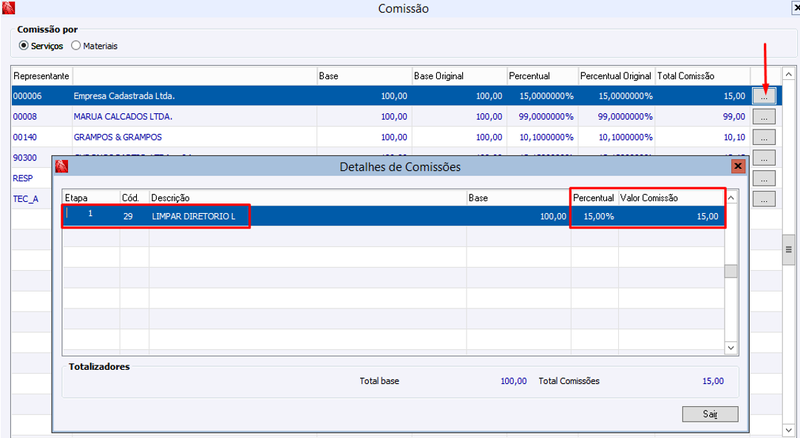Screen dimensions: 800x438
Task: Select the Materiais radio button
Action: coord(76,45)
